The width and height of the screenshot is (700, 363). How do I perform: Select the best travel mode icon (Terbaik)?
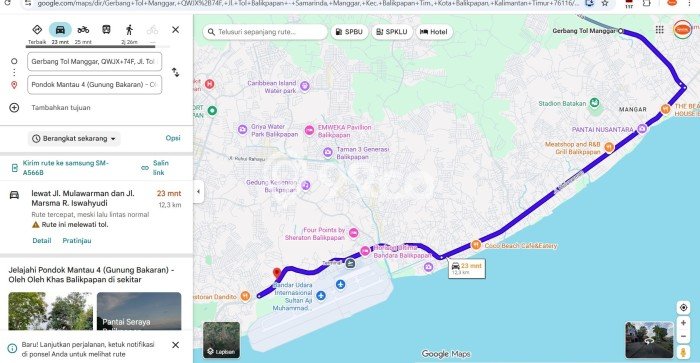pos(37,30)
